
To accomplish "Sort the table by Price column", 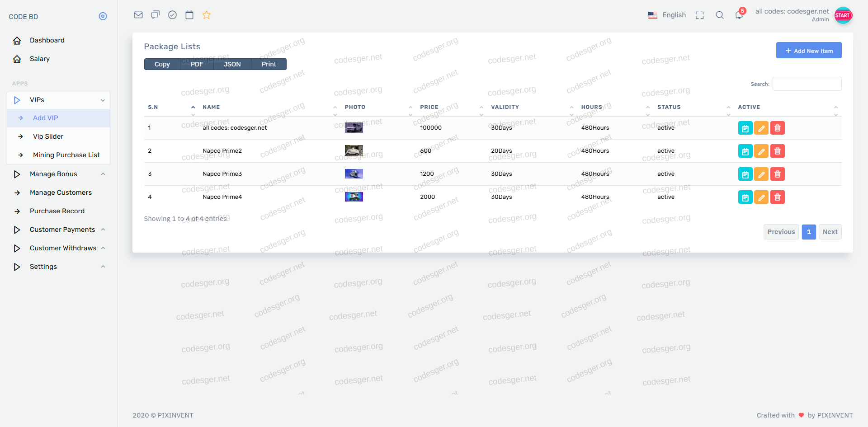I will [x=429, y=107].
